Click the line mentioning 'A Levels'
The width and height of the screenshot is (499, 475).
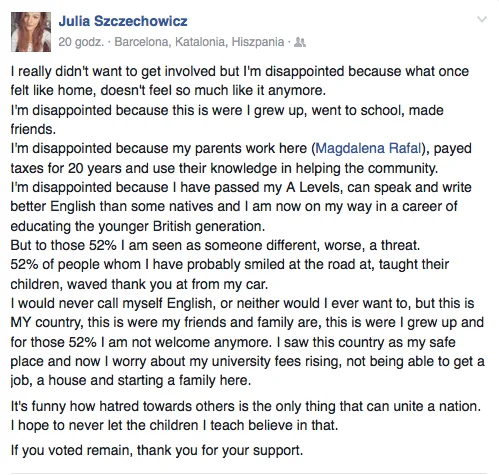(241, 187)
